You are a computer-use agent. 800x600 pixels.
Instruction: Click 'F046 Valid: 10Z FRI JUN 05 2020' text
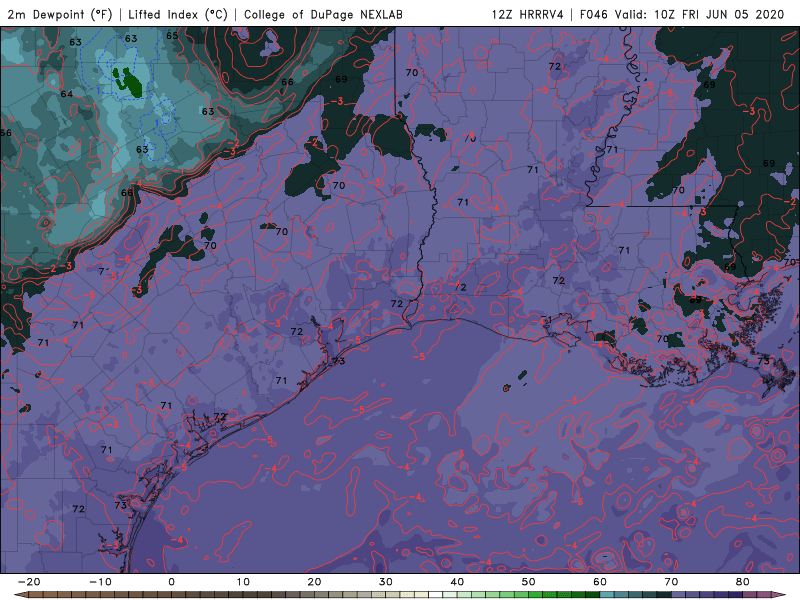pos(682,15)
